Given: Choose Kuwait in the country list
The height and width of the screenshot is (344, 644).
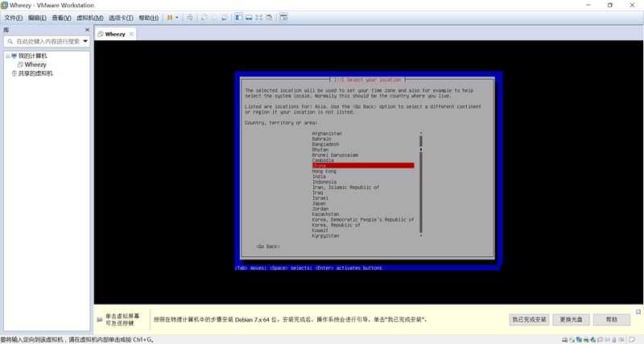Looking at the screenshot, I should click(x=320, y=230).
